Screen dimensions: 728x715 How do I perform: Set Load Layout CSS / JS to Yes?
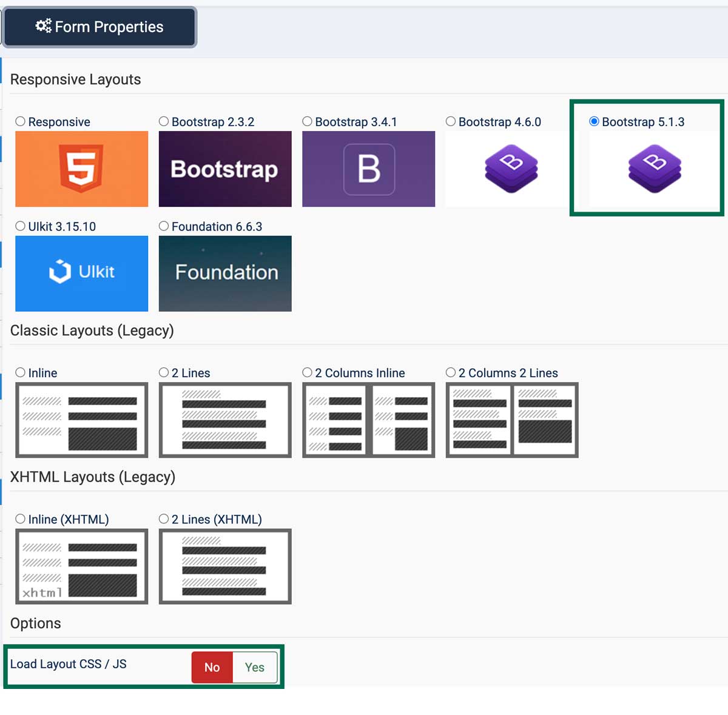[255, 667]
